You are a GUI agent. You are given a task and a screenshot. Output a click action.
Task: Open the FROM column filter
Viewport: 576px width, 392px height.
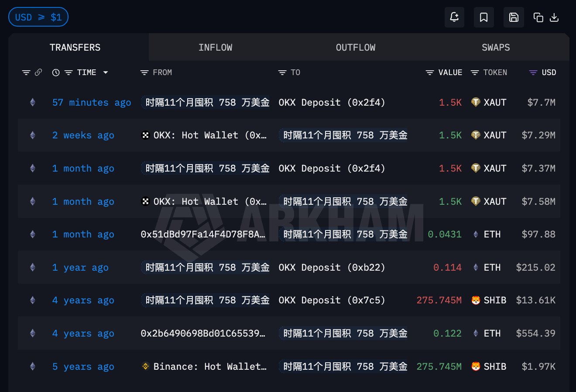(x=144, y=72)
